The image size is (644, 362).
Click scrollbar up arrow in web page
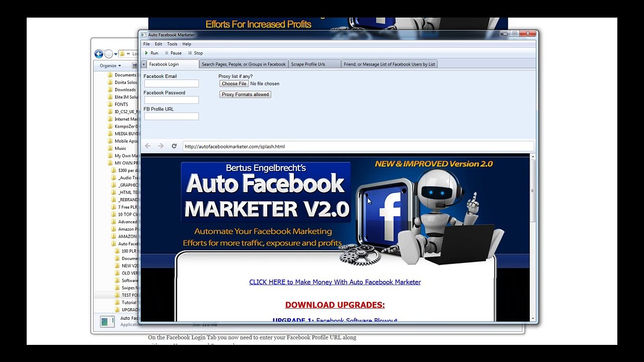pyautogui.click(x=532, y=156)
